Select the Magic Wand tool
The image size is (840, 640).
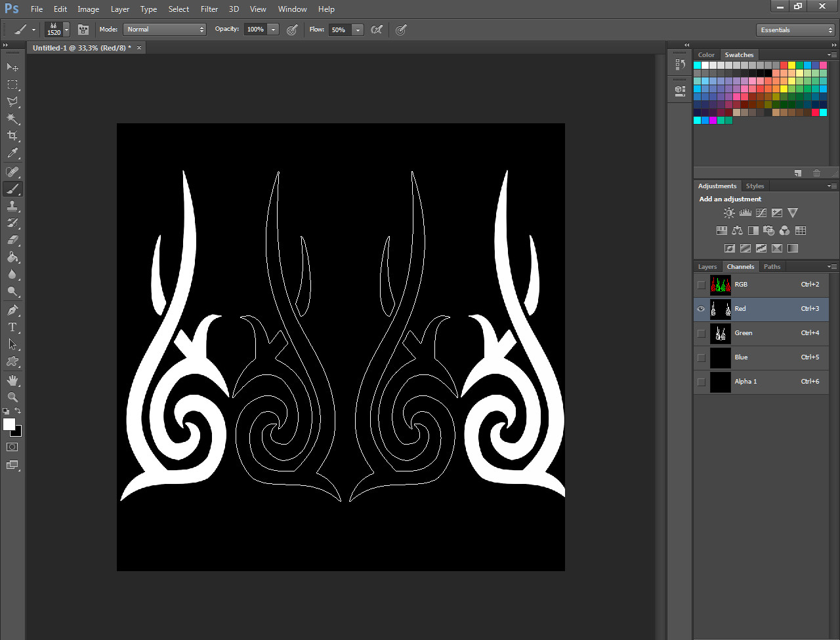[12, 119]
